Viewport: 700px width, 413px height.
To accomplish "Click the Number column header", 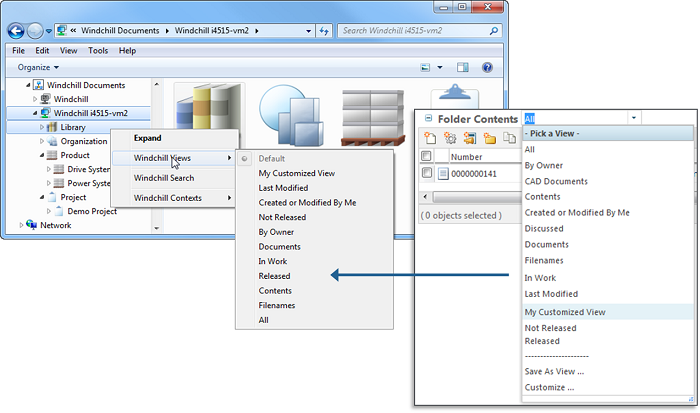I will point(467,157).
